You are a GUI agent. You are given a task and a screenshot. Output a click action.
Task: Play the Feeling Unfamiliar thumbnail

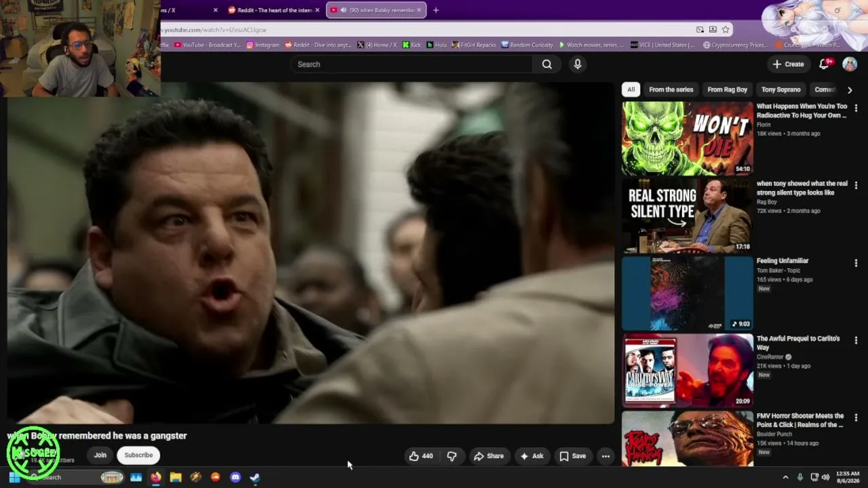click(687, 293)
